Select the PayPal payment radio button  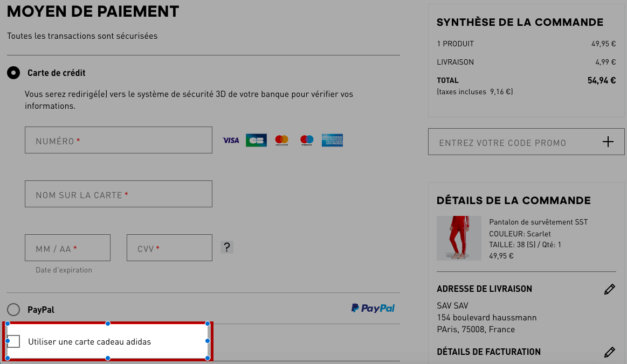(x=12, y=310)
